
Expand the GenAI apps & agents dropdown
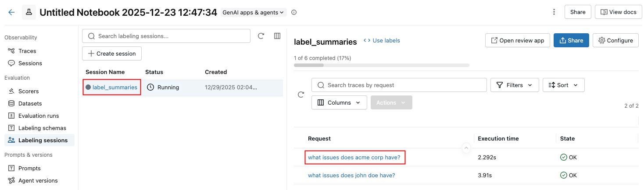pyautogui.click(x=254, y=12)
